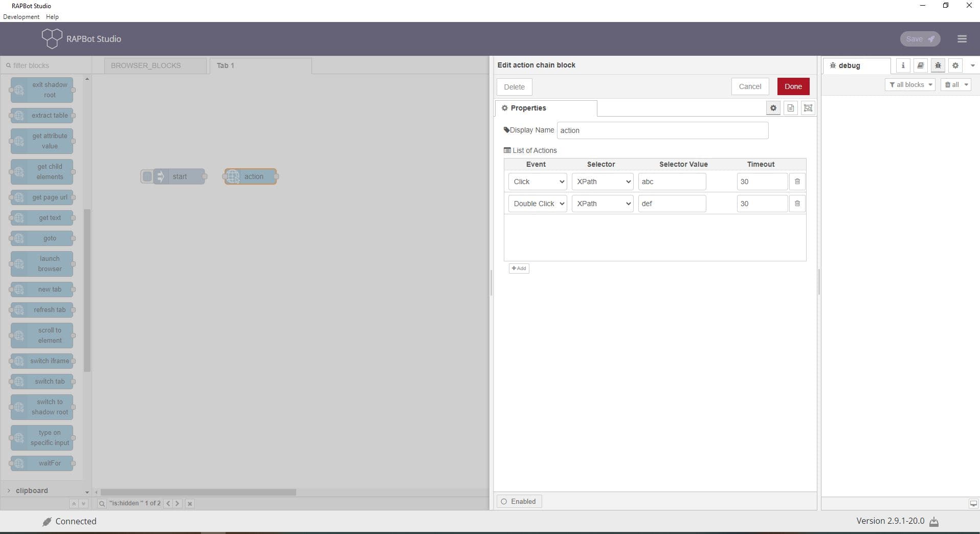This screenshot has width=980, height=534.
Task: Click the new tab block in palette
Action: tap(42, 290)
